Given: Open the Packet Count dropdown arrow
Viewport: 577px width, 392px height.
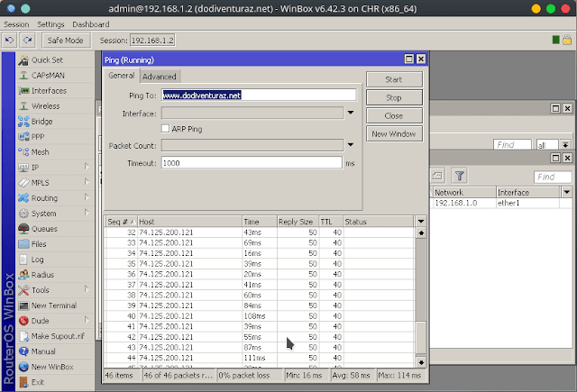Looking at the screenshot, I should coord(351,145).
